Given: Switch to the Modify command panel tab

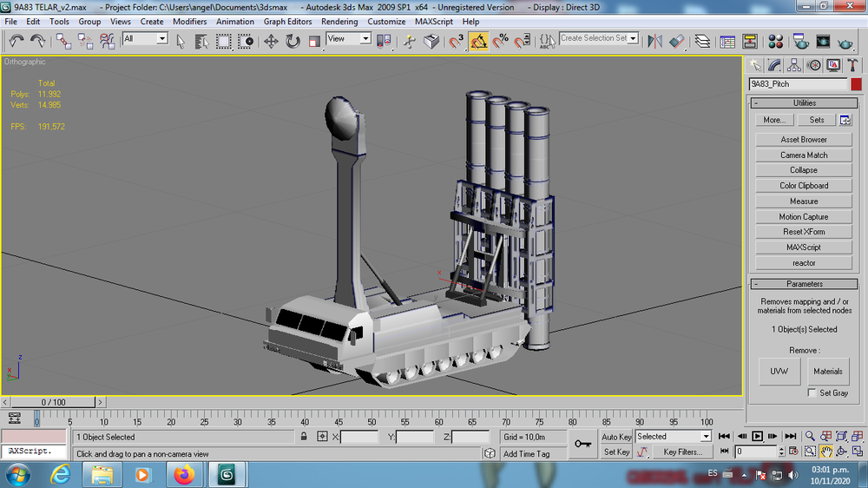Looking at the screenshot, I should click(x=774, y=65).
